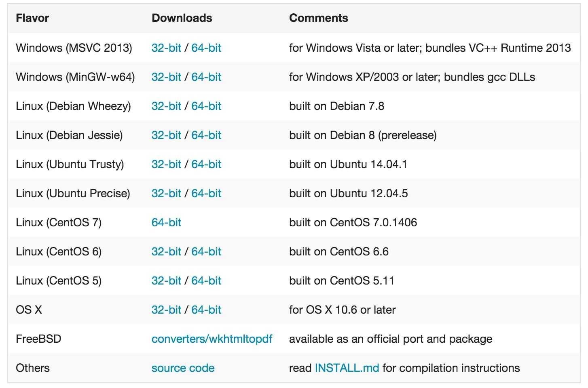Download 64-bit Ubuntu Precise package
Screen dimensions: 588x388
click(206, 193)
